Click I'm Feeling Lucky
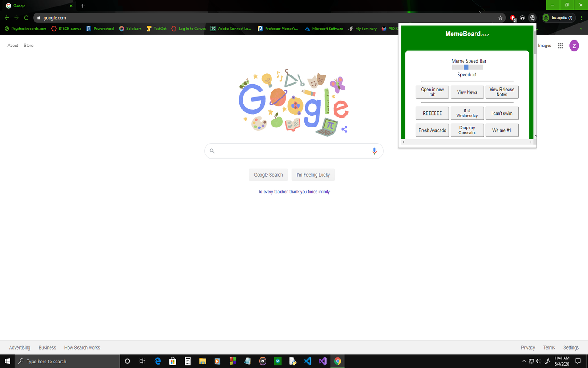 point(313,175)
